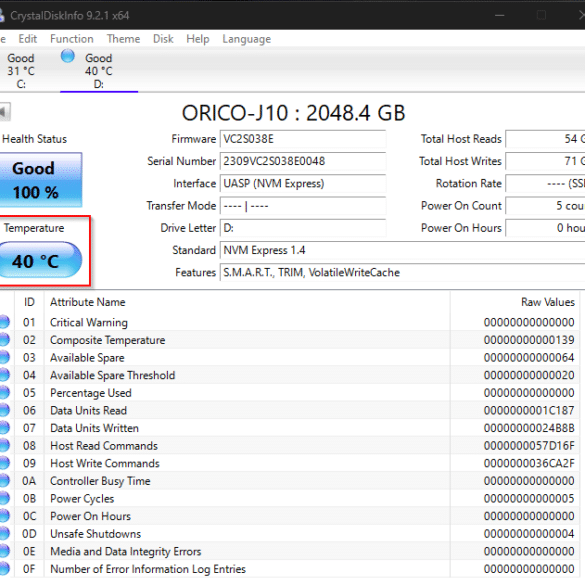The width and height of the screenshot is (585, 585).
Task: Open the Help menu
Action: tap(198, 39)
